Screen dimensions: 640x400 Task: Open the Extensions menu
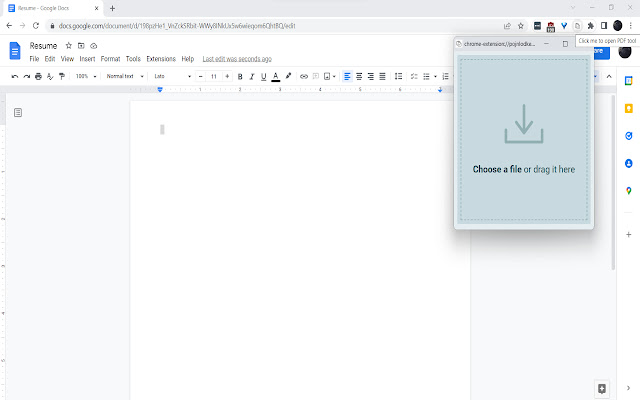click(160, 59)
